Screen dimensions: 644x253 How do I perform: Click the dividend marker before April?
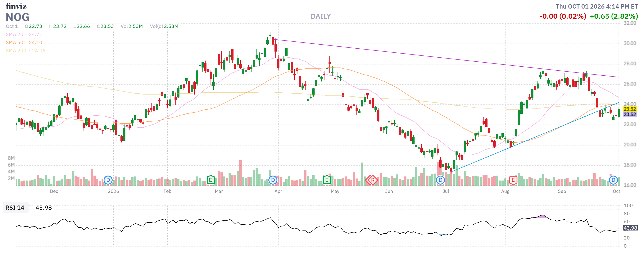click(273, 180)
